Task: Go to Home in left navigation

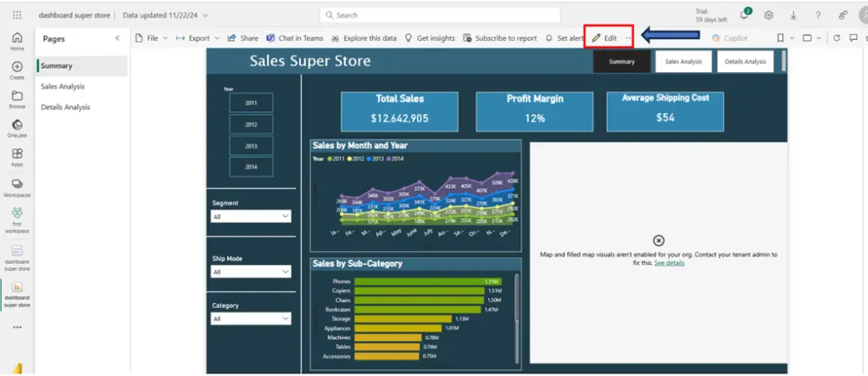Action: pos(17,42)
